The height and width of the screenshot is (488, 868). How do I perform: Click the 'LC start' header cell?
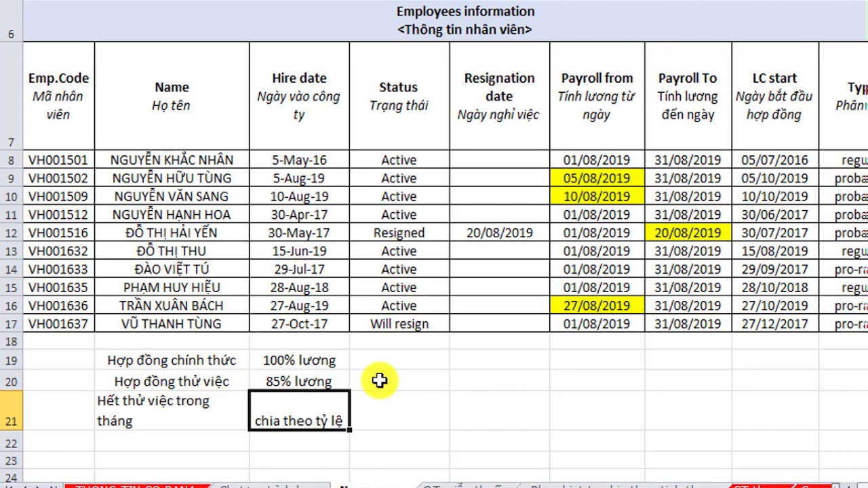click(x=774, y=96)
